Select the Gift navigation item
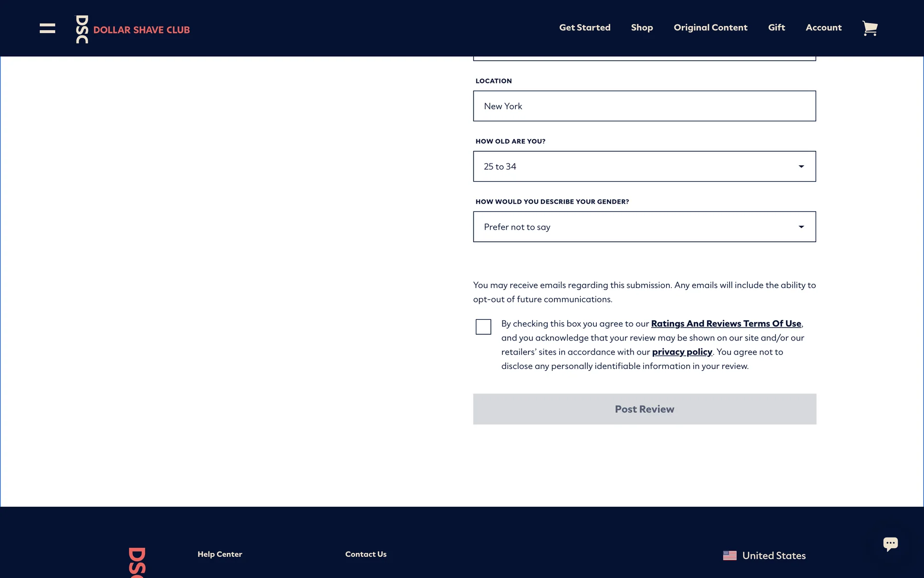Viewport: 924px width, 578px height. [776, 28]
